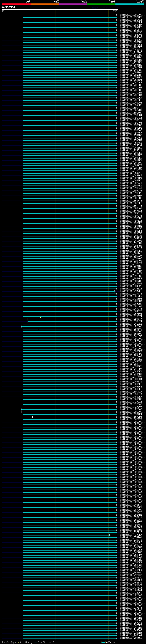Image resolution: width=146 pixels, height=644 pixels.
Task: Select hit label UniRef100_P13549
Action: coord(131,593)
